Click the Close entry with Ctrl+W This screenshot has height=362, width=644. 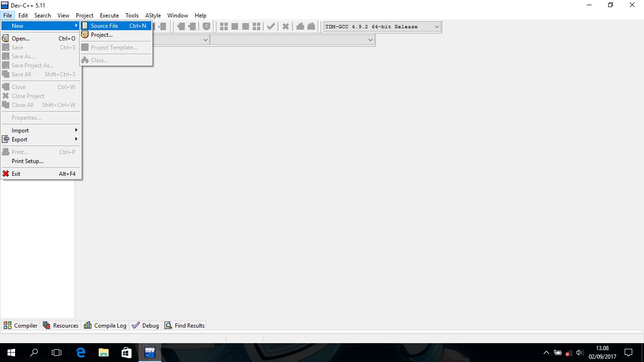coord(41,87)
